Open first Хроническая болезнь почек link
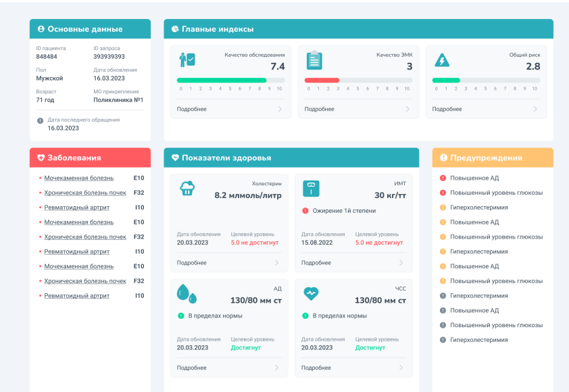 point(85,193)
